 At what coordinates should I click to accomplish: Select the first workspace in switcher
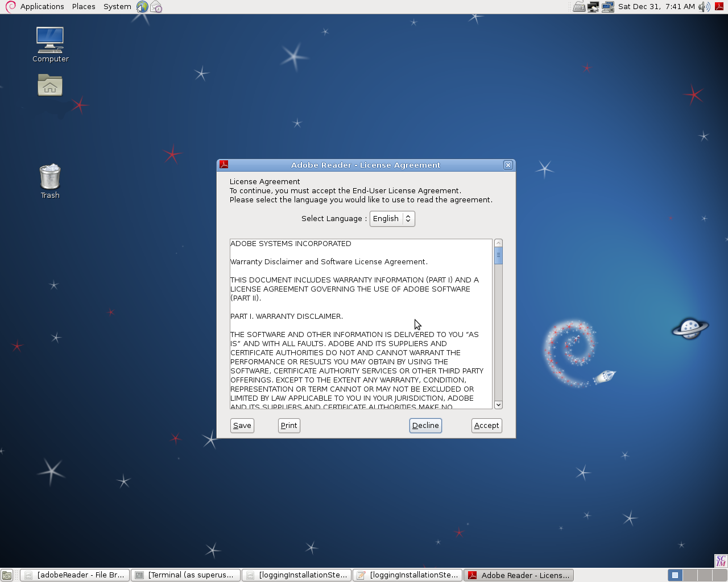(675, 575)
